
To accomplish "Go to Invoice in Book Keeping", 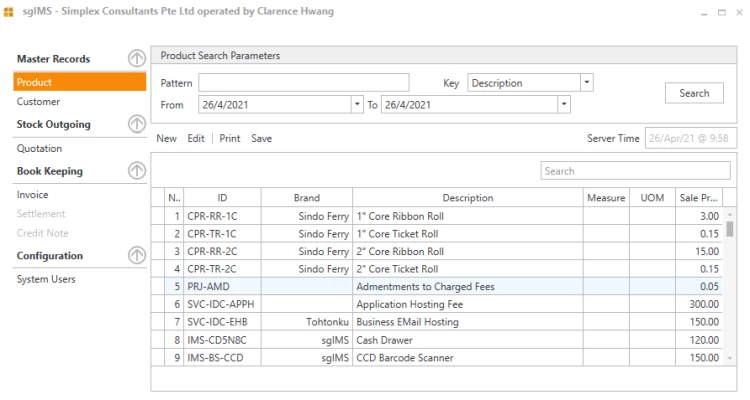I will 32,195.
